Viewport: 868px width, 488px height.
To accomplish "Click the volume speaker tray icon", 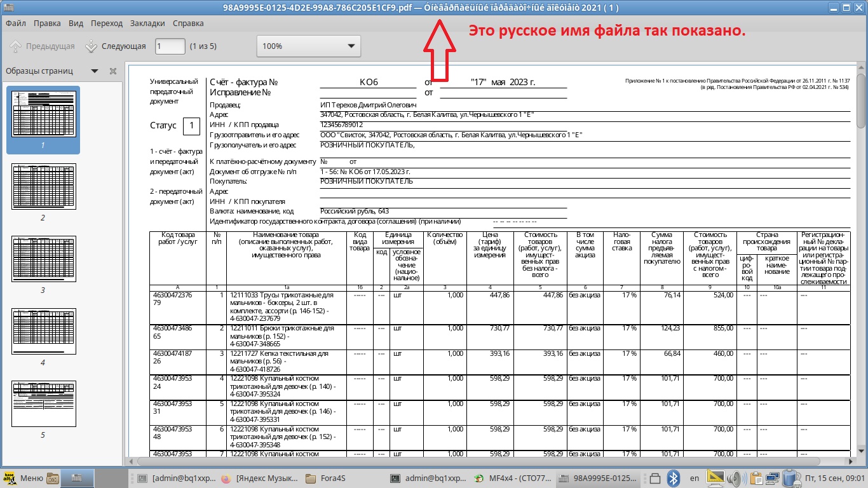I will pyautogui.click(x=736, y=478).
